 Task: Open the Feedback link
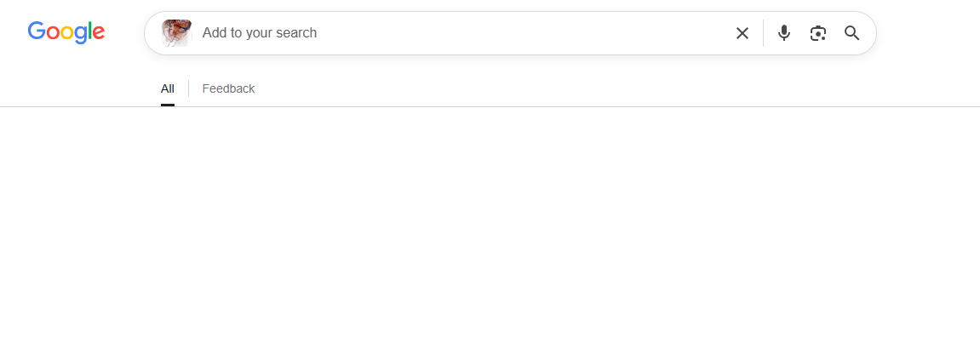point(228,88)
